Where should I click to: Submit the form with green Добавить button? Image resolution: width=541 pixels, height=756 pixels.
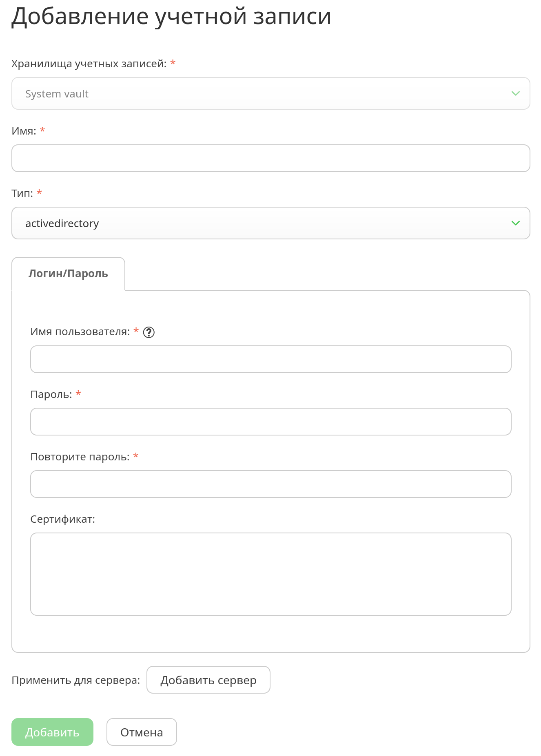[x=52, y=732]
